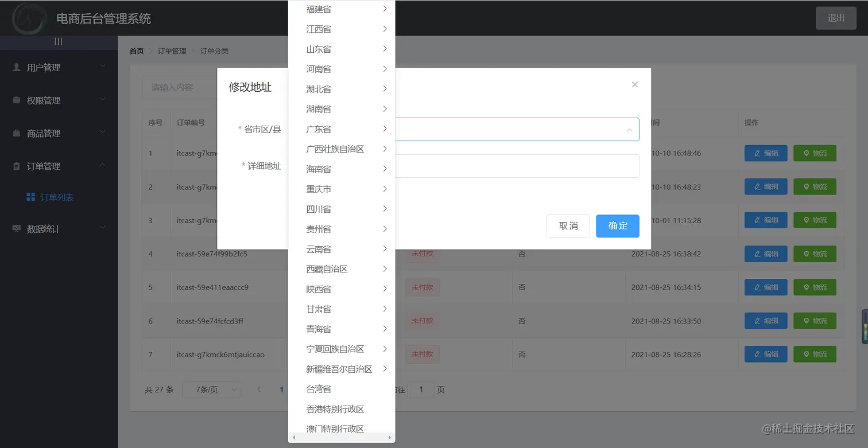
Task: Pick 海南省 from the province list
Action: (342, 169)
